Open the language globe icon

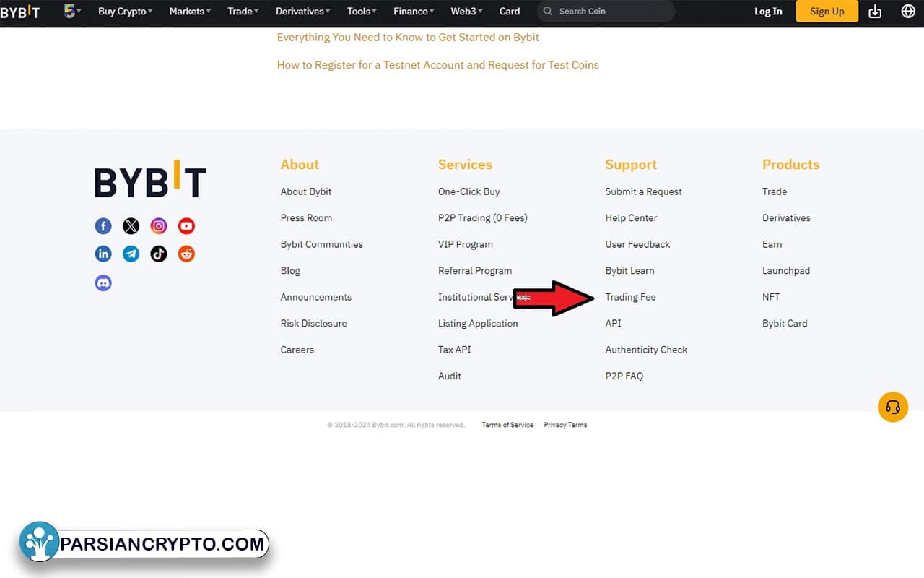tap(908, 12)
